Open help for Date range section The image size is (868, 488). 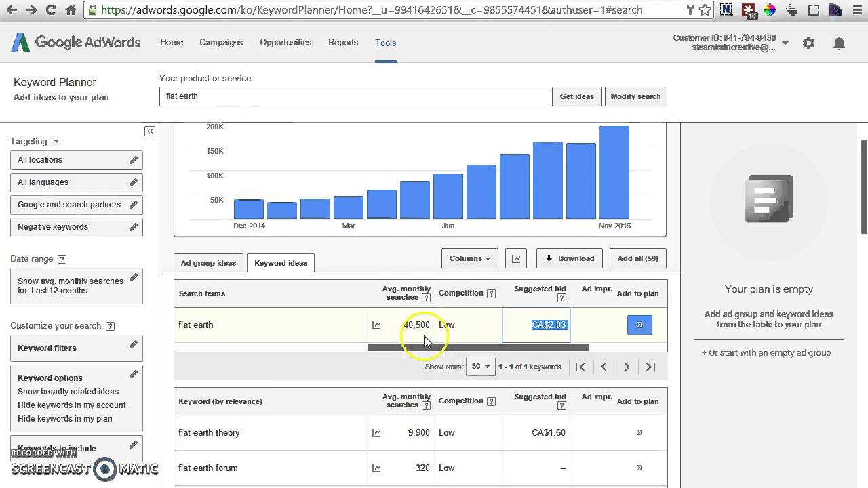[x=62, y=259]
